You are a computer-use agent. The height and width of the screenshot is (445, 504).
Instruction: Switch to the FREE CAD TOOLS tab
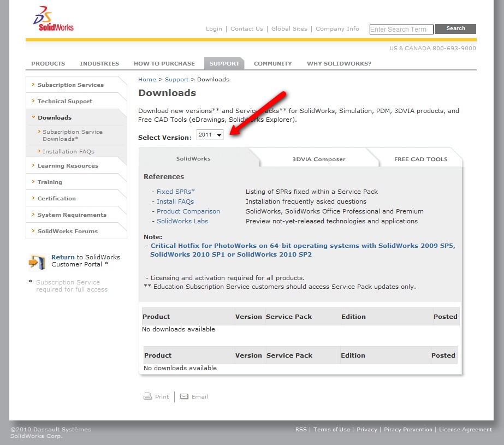point(421,159)
